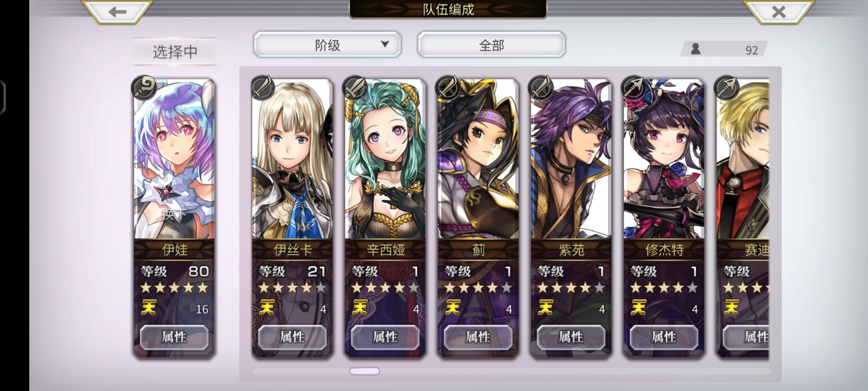Click the staff class icon on 伊娃

[x=144, y=87]
